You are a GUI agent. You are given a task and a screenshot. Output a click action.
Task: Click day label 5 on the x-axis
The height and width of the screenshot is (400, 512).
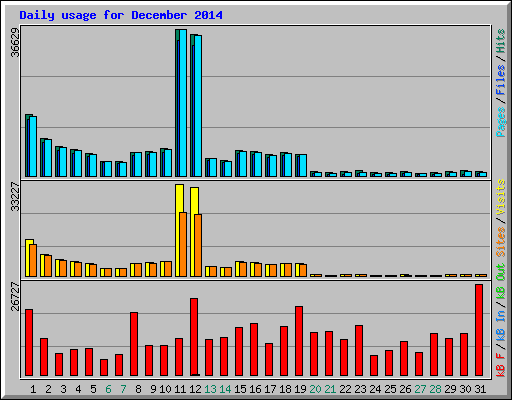pos(93,389)
